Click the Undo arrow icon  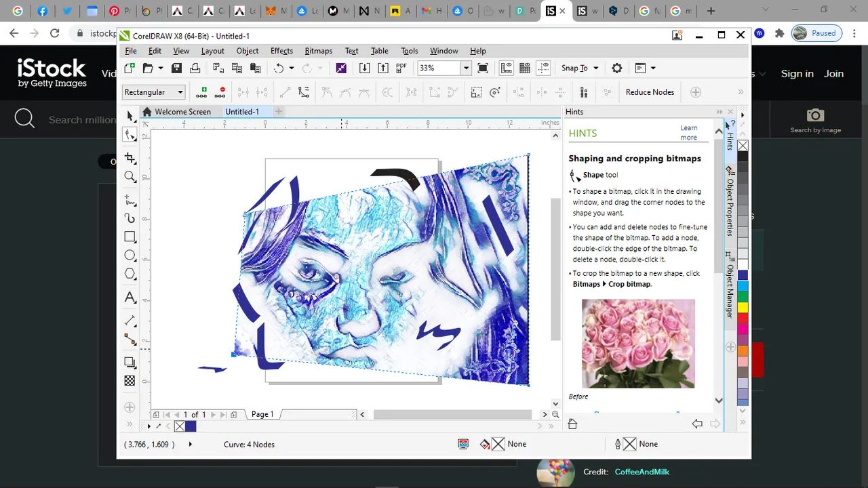279,68
